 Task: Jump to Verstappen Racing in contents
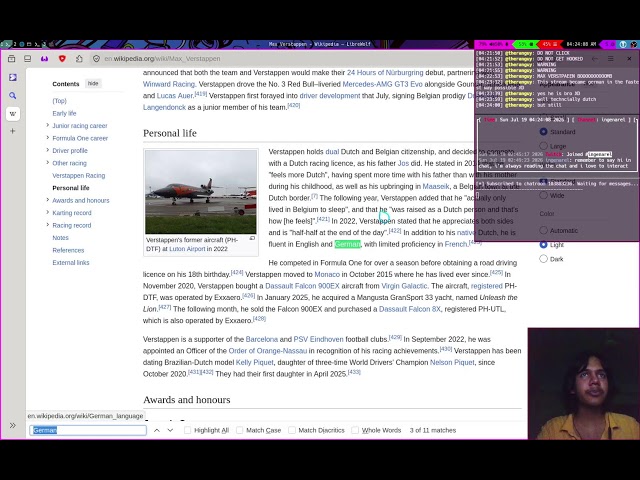coord(79,176)
